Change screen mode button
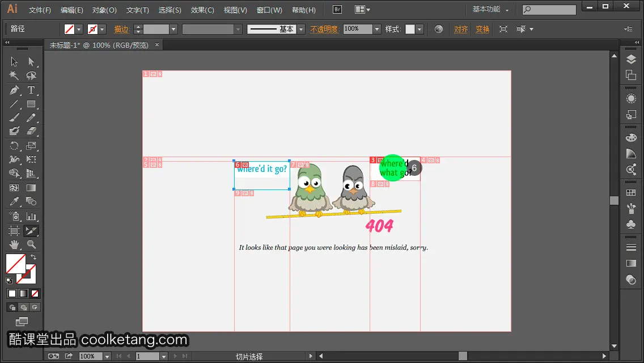The height and width of the screenshot is (363, 644). [22, 322]
